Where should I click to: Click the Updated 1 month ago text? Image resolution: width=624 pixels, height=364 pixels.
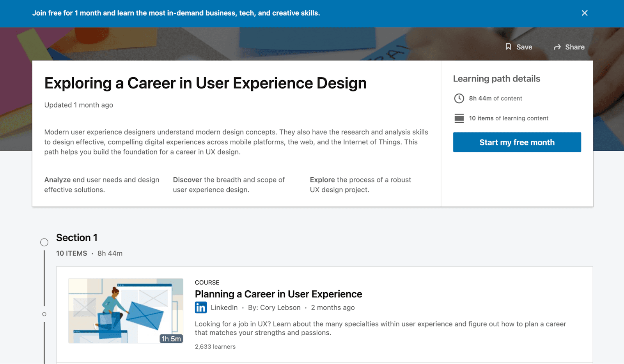click(78, 105)
